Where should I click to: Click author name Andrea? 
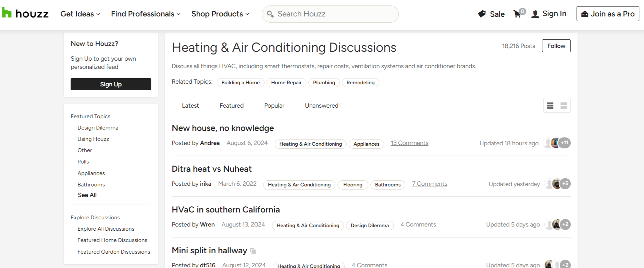pyautogui.click(x=210, y=143)
